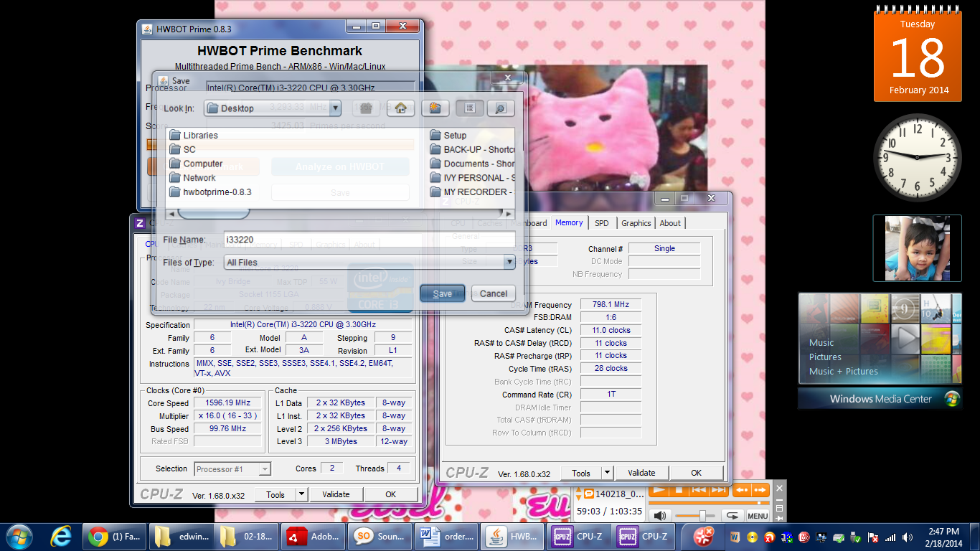Select the IVY PERSONAL folder

coord(473,178)
